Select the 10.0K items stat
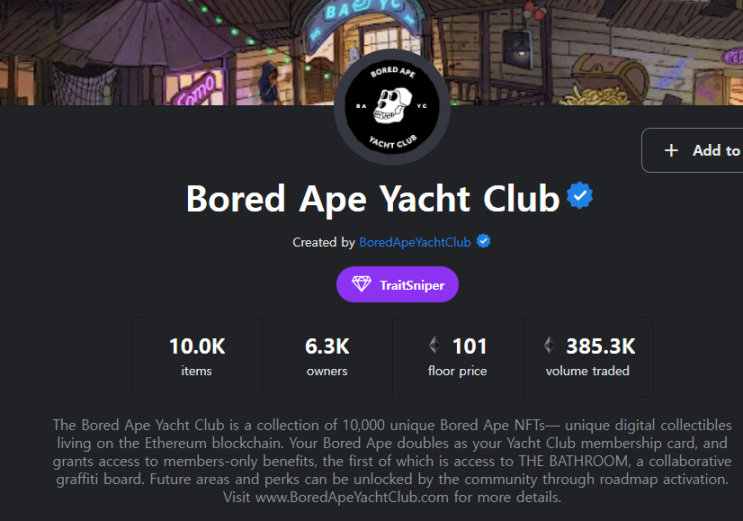 (x=197, y=357)
